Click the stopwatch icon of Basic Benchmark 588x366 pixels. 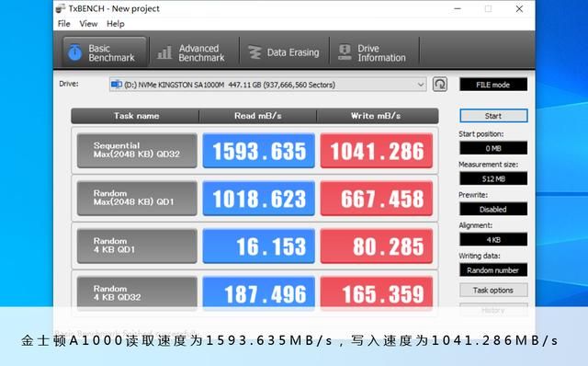point(75,52)
